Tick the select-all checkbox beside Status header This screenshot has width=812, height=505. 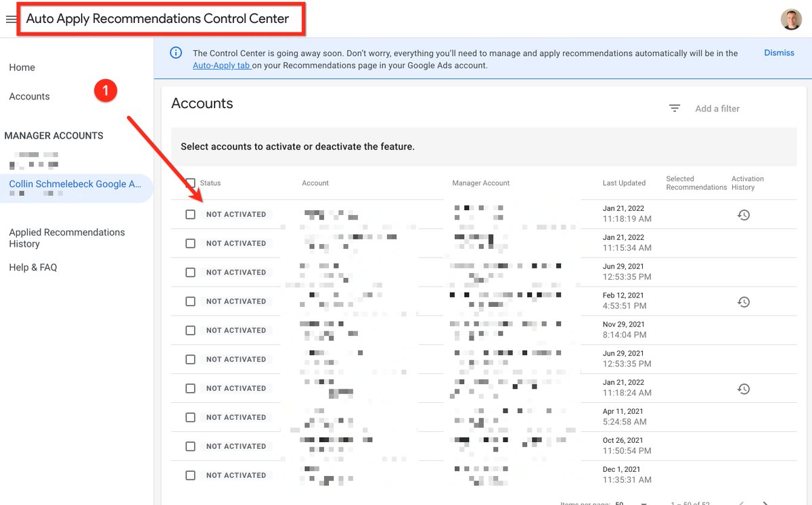coord(190,183)
